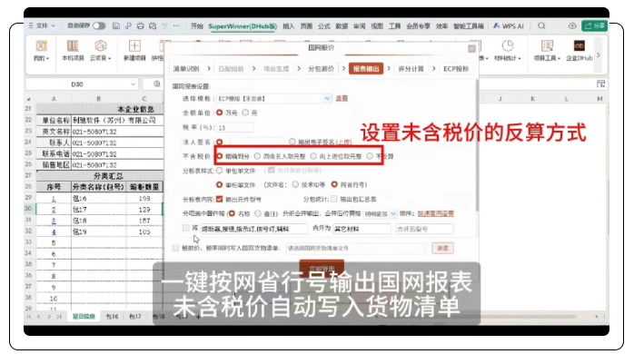This screenshot has width=644, height=354.
Task: Click the search magnifier icon
Action: tap(541, 25)
